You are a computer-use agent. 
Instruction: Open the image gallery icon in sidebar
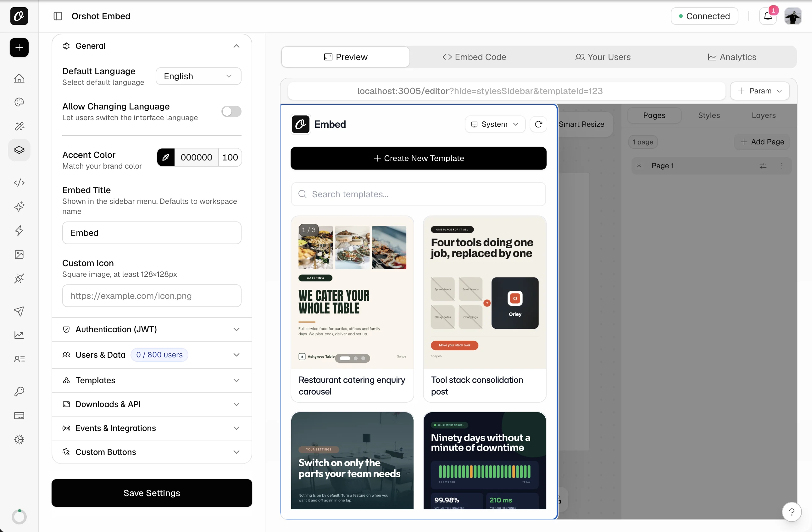point(19,254)
